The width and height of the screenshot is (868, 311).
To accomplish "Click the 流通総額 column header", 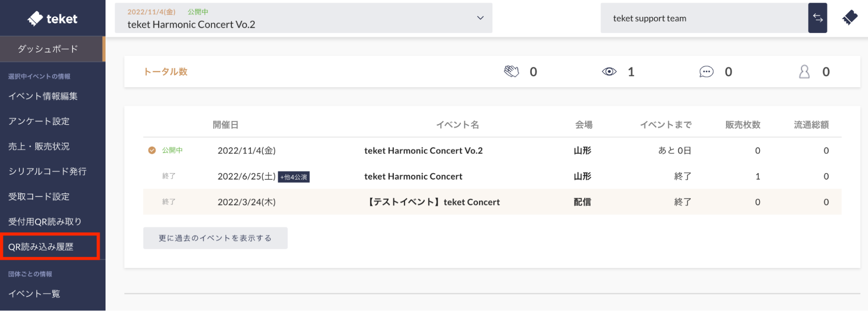I will [812, 125].
